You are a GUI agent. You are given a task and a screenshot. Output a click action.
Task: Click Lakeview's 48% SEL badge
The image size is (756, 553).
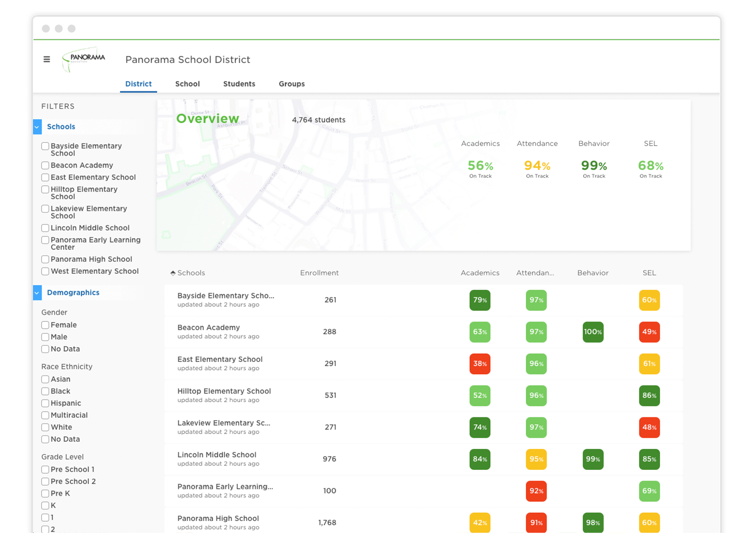tap(650, 427)
